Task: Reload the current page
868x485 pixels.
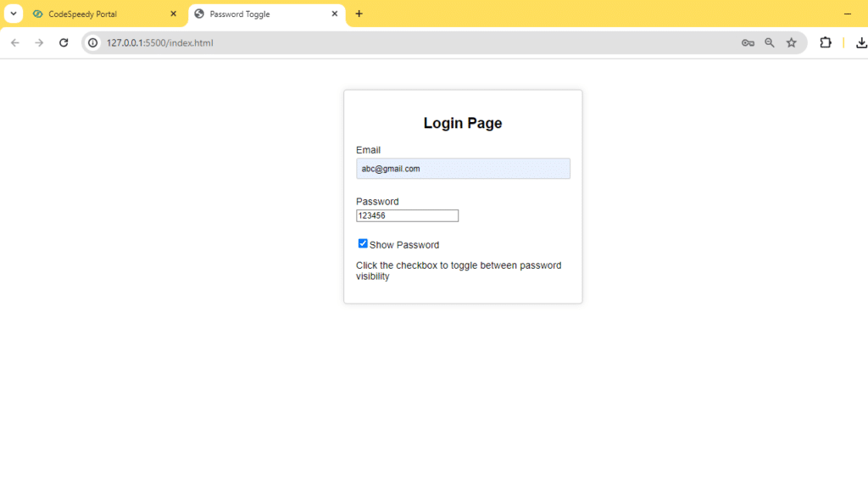Action: pos(64,42)
